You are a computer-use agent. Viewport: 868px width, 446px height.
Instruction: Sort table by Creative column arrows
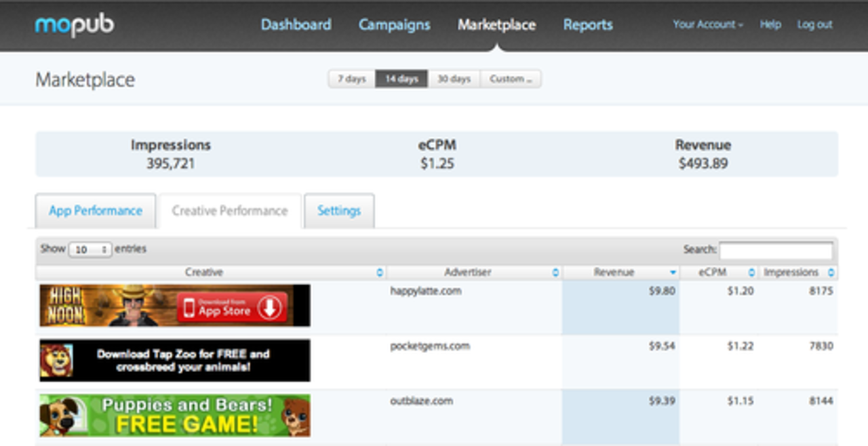coord(379,272)
